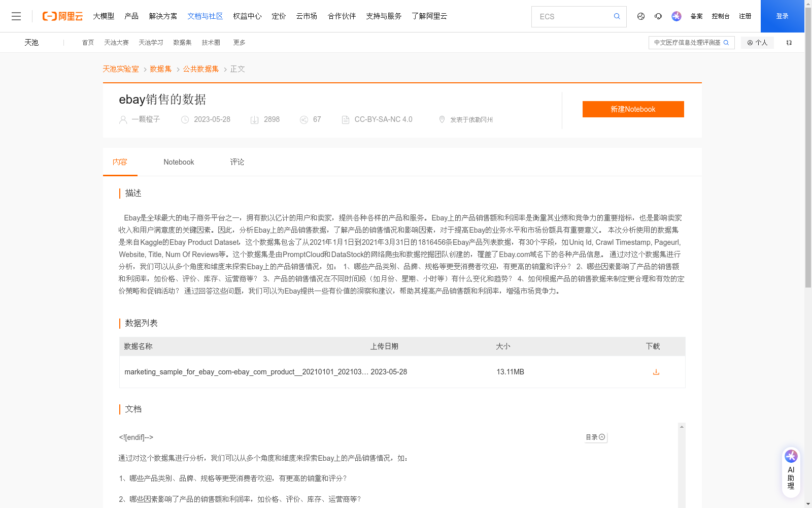Open the floating AI助理 widget
812x508 pixels.
coord(791,472)
